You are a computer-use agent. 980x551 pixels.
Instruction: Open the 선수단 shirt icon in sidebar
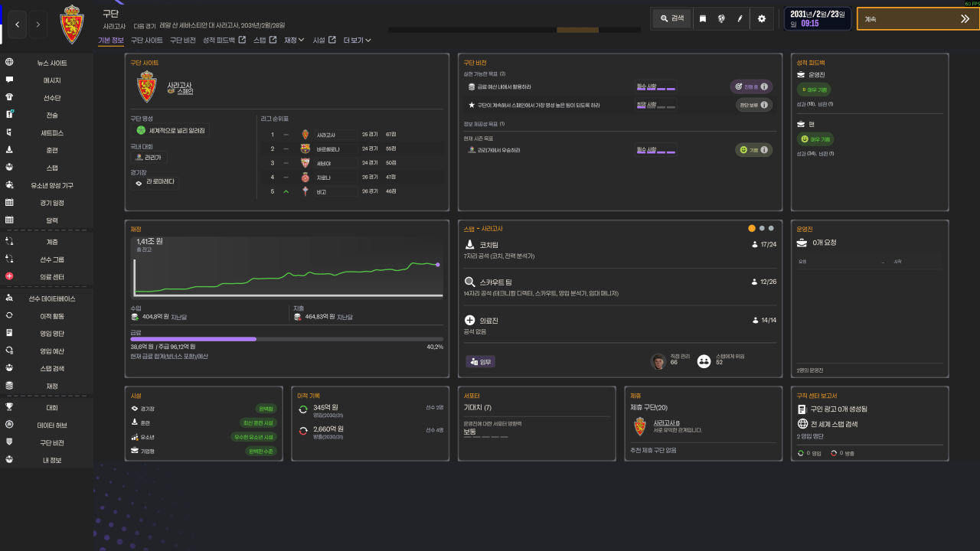pos(9,98)
